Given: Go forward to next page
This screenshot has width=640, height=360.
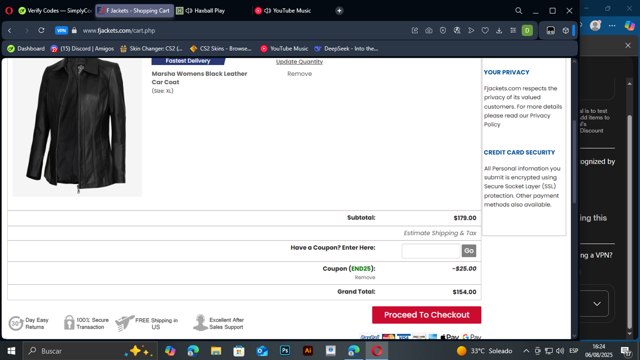Looking at the screenshot, I should [x=26, y=31].
